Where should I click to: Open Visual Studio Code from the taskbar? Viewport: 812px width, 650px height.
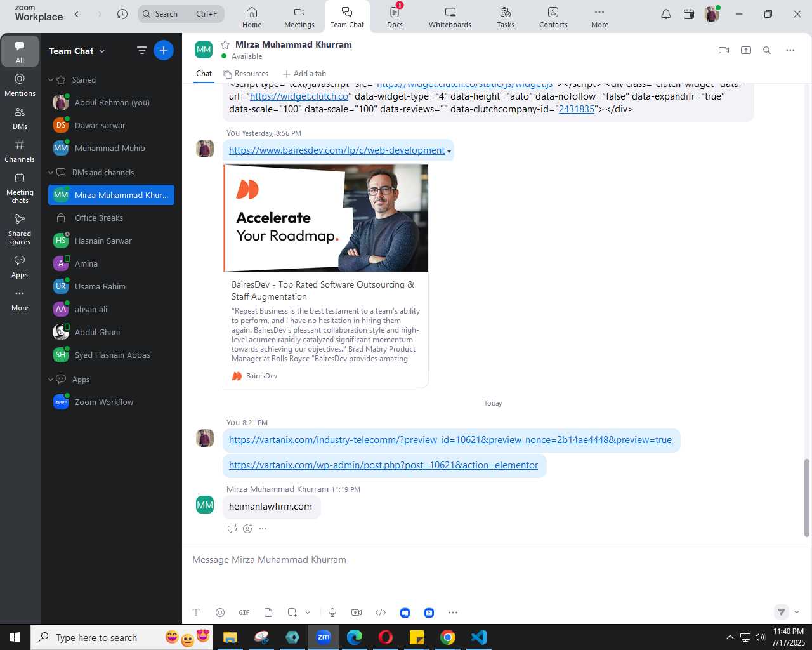click(479, 637)
